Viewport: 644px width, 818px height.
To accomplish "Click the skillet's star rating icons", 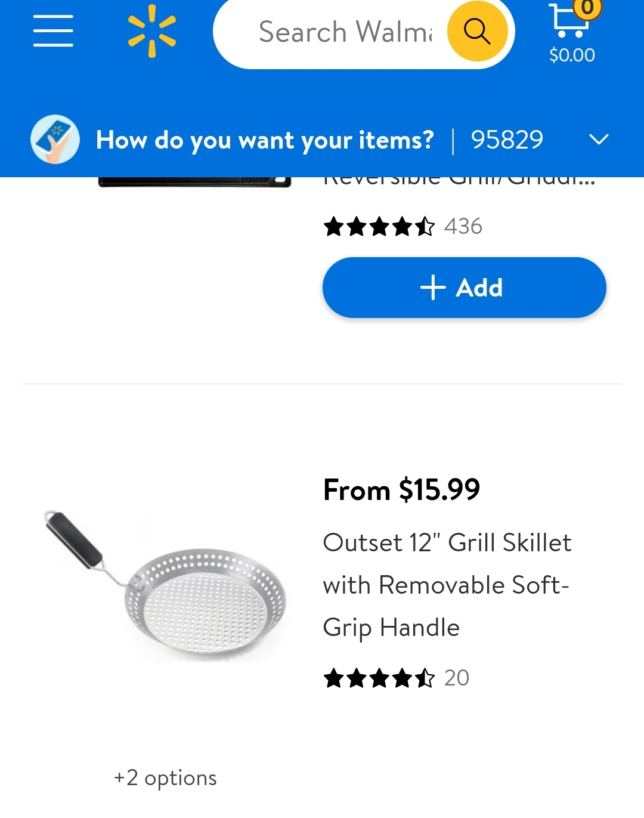I will point(379,678).
